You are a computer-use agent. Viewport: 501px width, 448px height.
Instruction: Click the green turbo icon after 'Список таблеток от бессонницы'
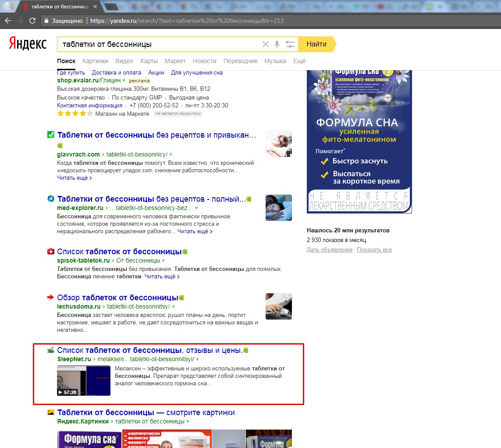coord(185,252)
